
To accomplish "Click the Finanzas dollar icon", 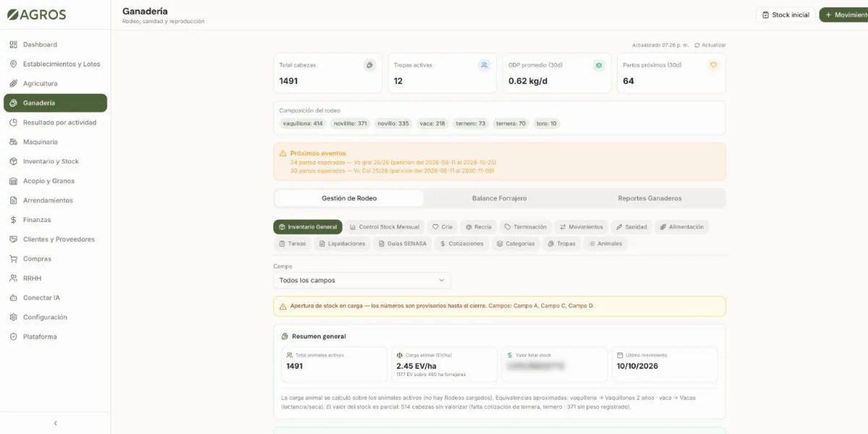I will coord(13,220).
